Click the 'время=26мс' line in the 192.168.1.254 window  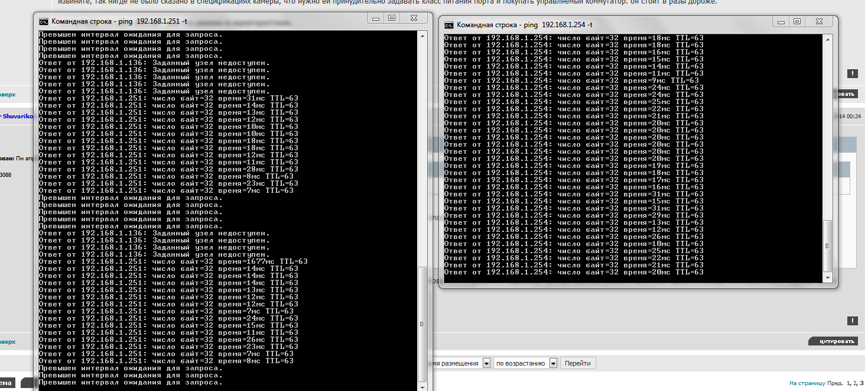[574, 237]
